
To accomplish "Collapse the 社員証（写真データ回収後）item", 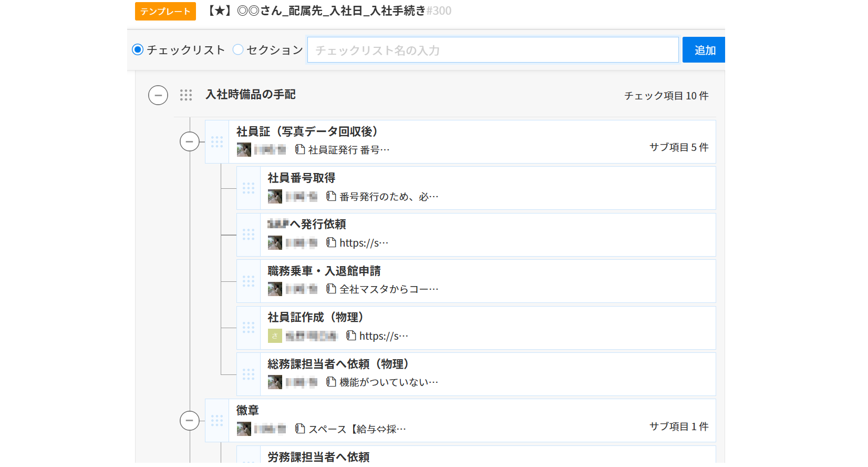I will click(190, 141).
